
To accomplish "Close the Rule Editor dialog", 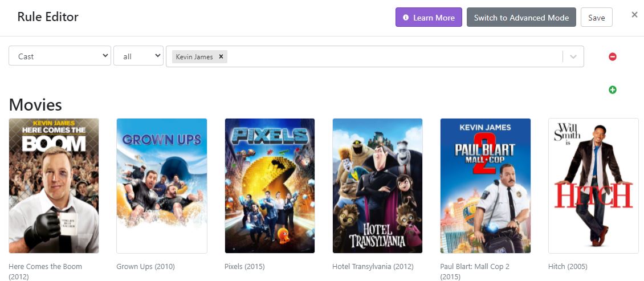I will point(634,15).
